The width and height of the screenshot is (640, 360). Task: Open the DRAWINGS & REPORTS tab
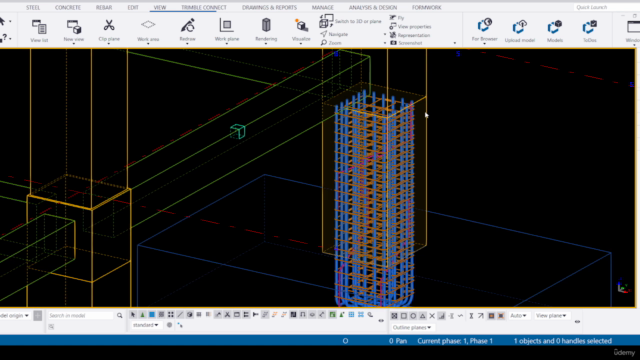[x=269, y=7]
